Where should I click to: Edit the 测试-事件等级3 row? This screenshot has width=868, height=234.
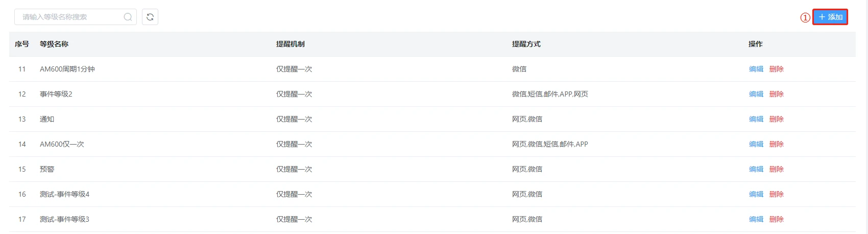point(756,219)
